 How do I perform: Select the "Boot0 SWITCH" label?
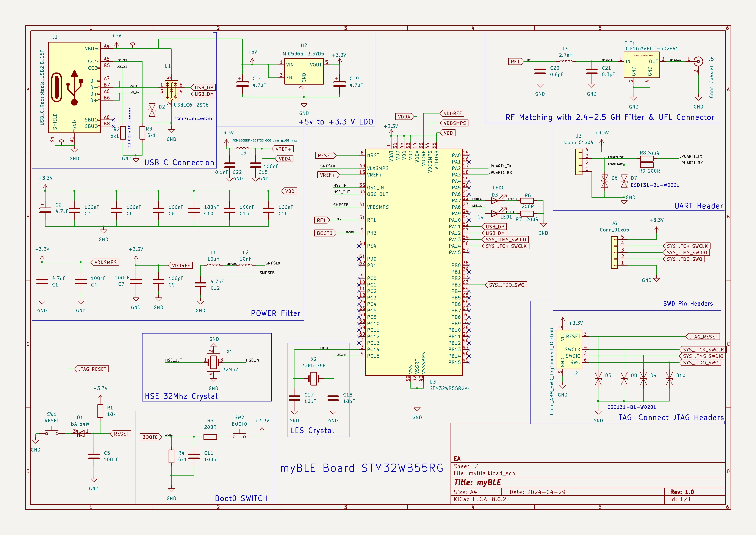241,498
